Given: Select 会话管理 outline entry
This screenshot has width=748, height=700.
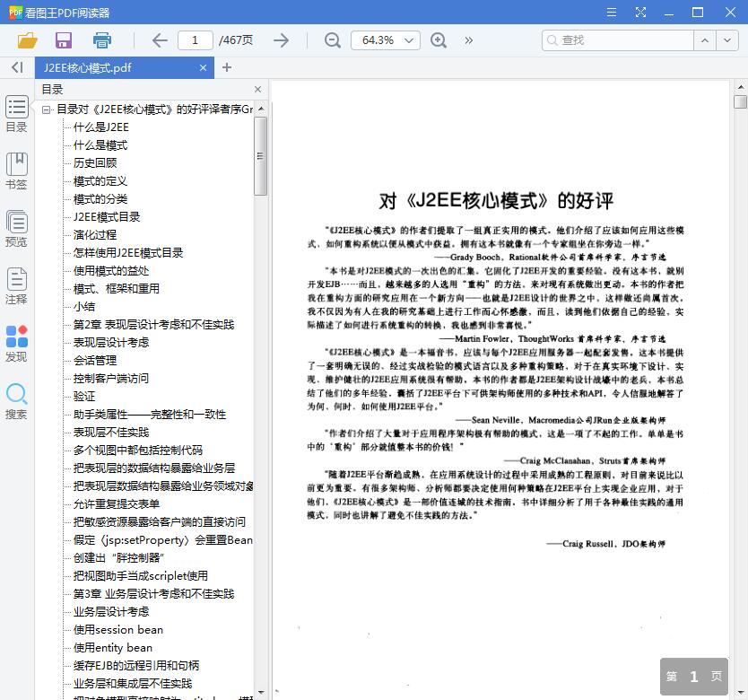Looking at the screenshot, I should pyautogui.click(x=95, y=361).
